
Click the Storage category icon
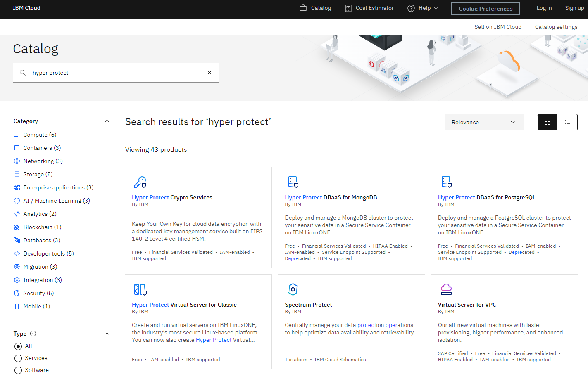coord(17,174)
